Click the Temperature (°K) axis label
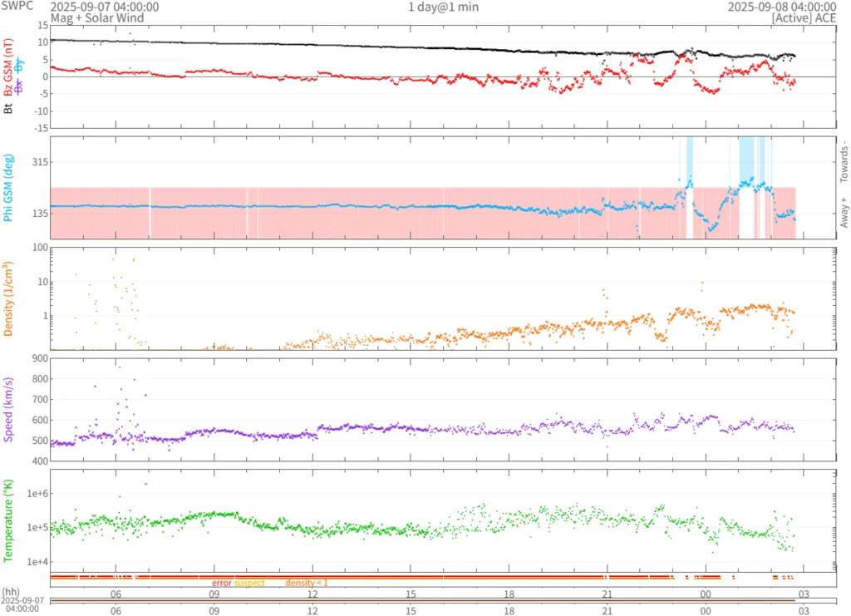851x616 pixels. 8,519
